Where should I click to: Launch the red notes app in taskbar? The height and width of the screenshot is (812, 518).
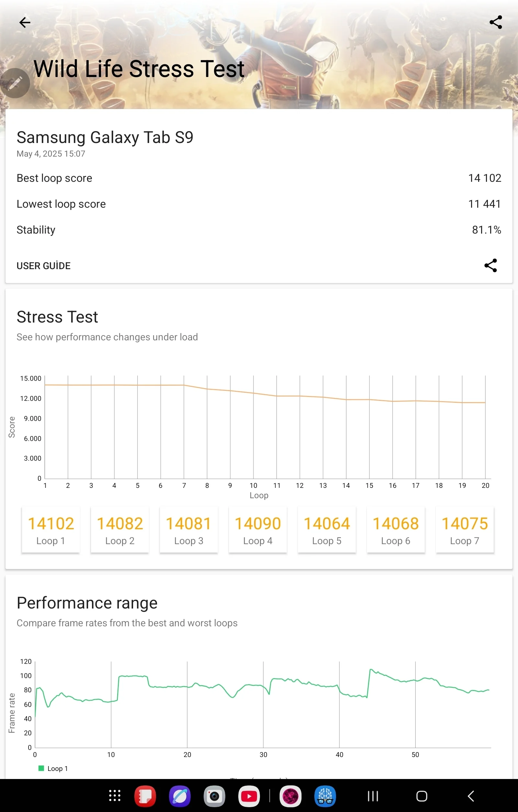coord(145,796)
